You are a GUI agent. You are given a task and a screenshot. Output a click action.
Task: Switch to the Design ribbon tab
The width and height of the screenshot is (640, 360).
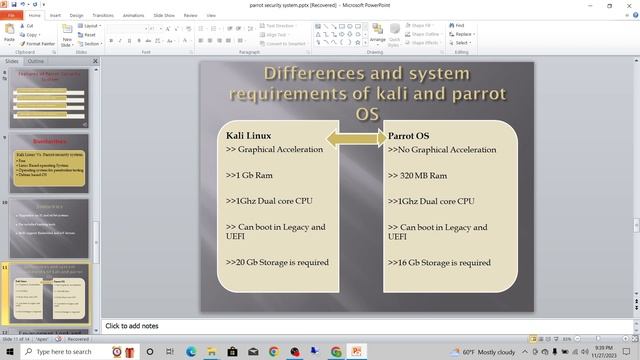point(76,15)
